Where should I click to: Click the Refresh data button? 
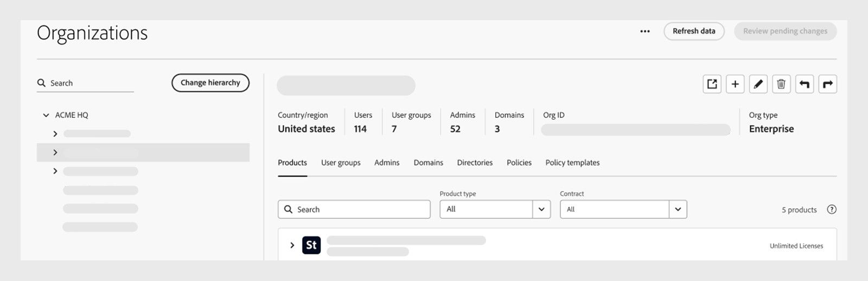tap(694, 31)
